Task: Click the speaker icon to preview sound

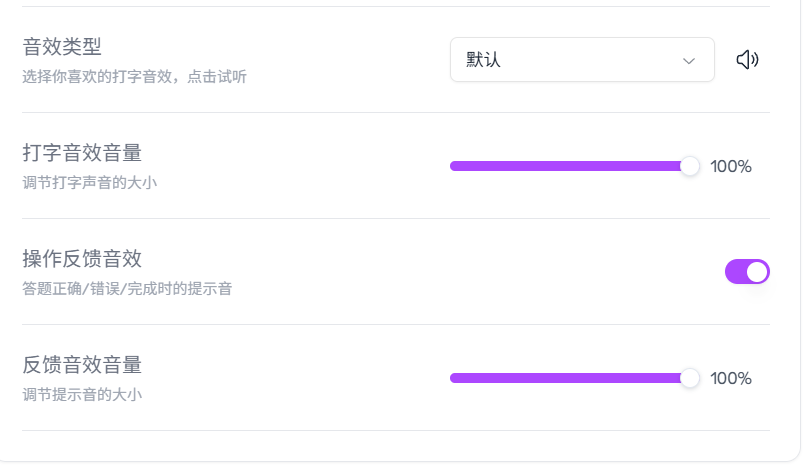Action: click(747, 60)
